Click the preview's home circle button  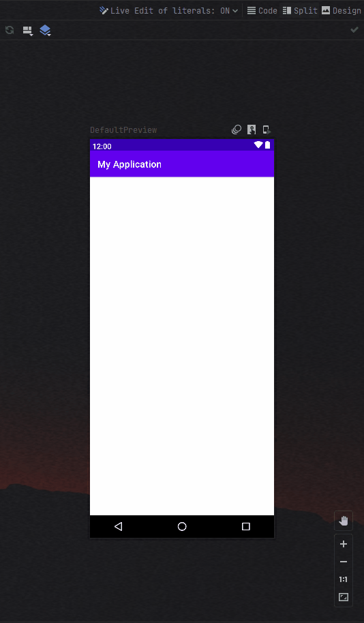[x=182, y=526]
